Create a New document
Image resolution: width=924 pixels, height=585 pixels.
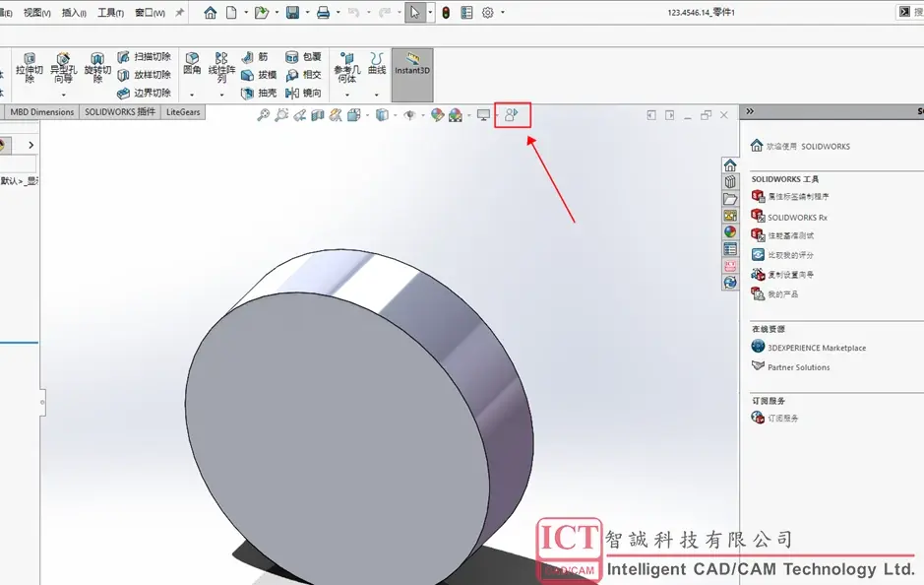click(231, 13)
